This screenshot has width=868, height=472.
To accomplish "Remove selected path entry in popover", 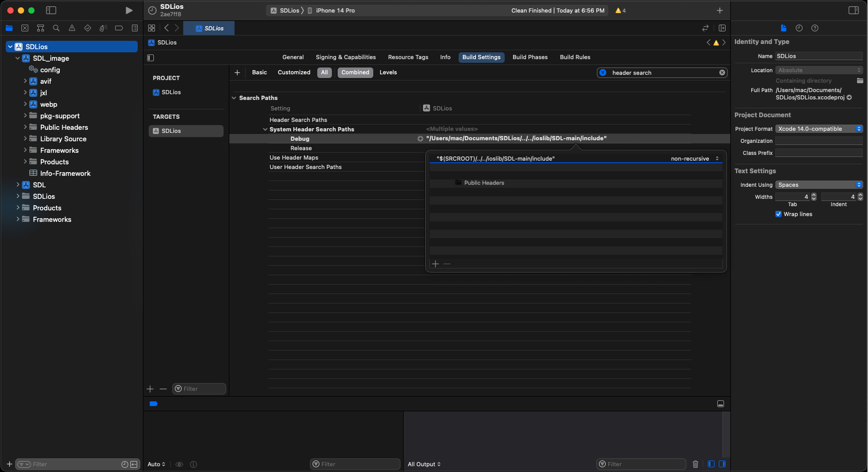I will pos(447,264).
